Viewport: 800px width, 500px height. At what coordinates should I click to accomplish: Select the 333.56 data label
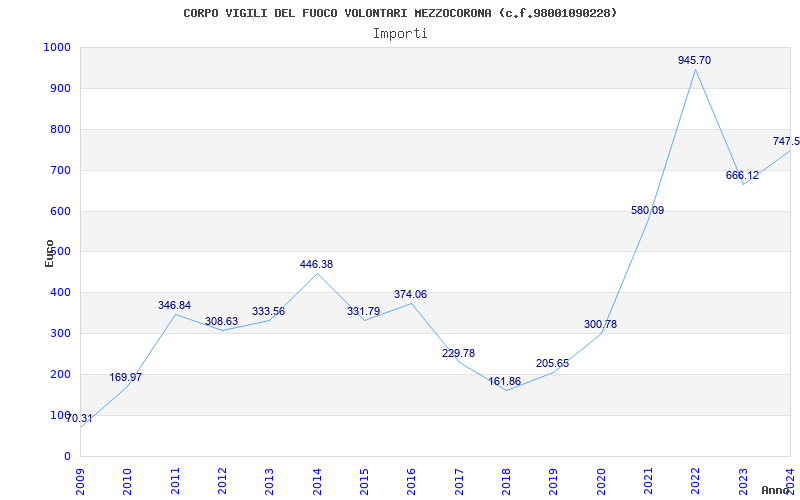[x=268, y=311]
